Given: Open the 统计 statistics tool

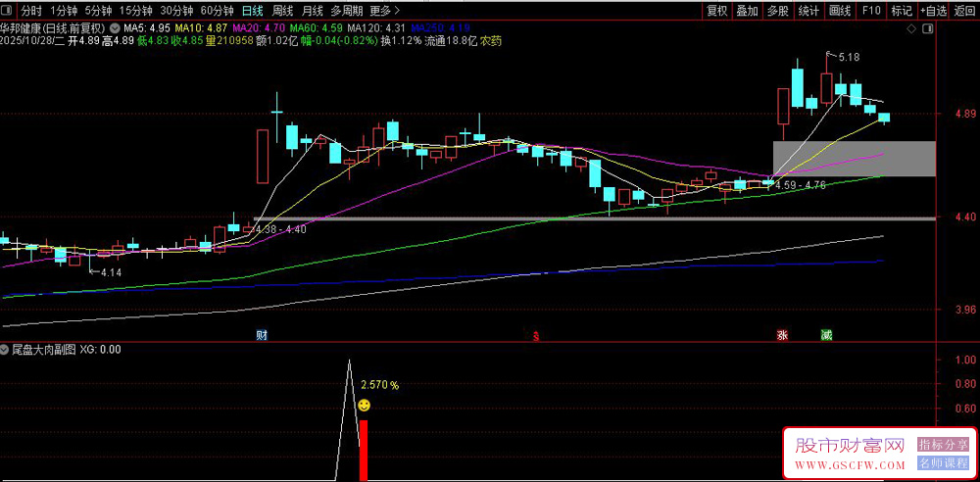Looking at the screenshot, I should [x=808, y=11].
